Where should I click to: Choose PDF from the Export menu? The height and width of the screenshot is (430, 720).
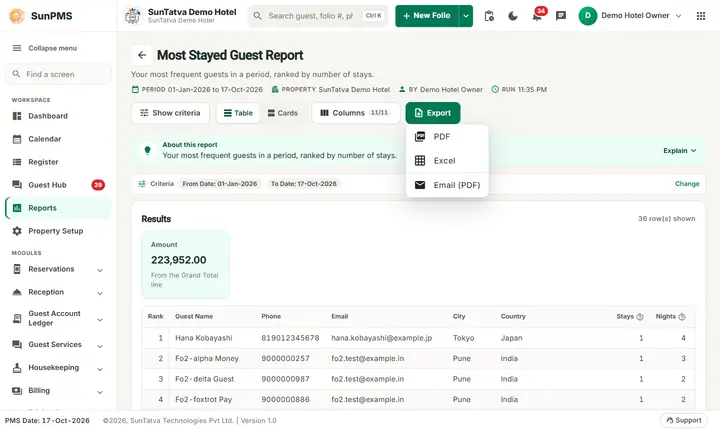[447, 136]
